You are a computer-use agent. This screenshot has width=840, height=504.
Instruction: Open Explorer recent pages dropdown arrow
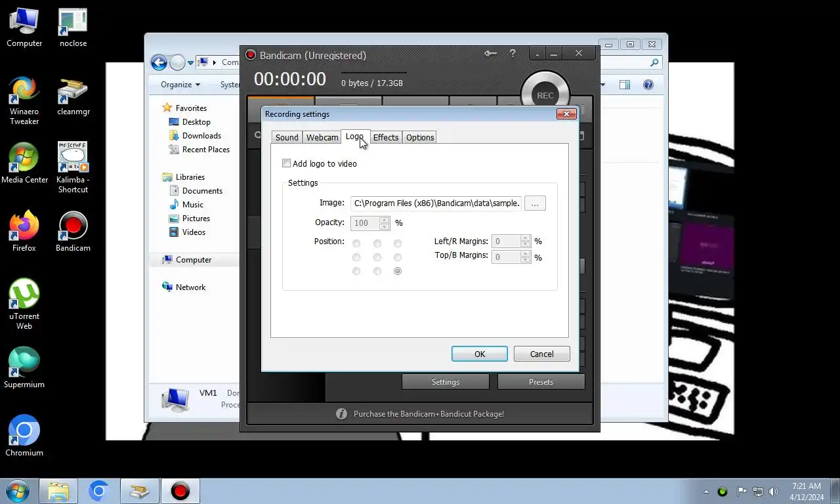(x=191, y=63)
